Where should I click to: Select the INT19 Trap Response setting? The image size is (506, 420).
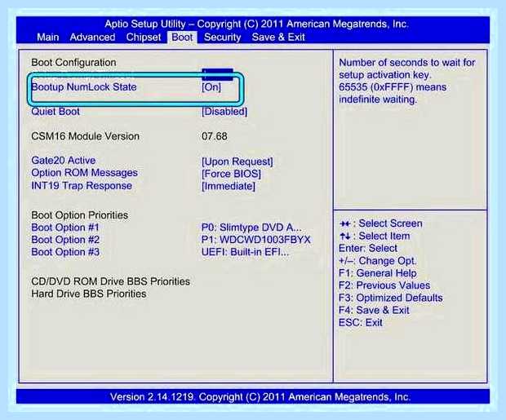click(x=82, y=186)
